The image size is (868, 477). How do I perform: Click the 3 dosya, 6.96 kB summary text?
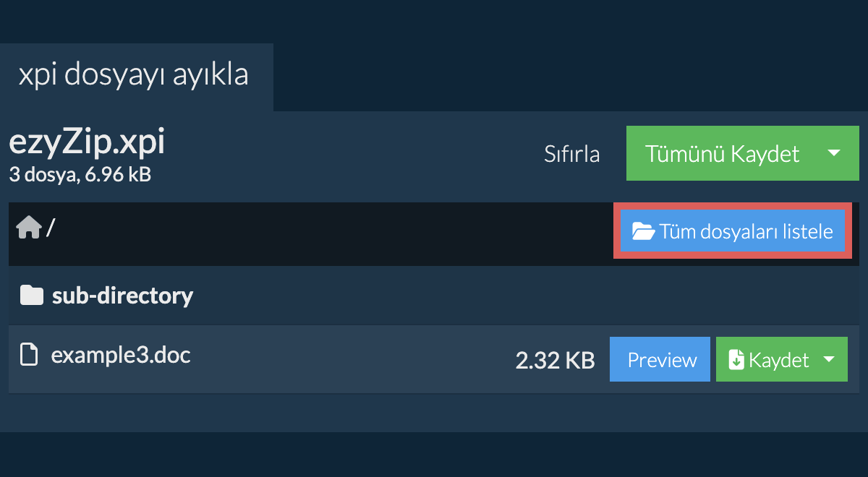click(x=80, y=174)
